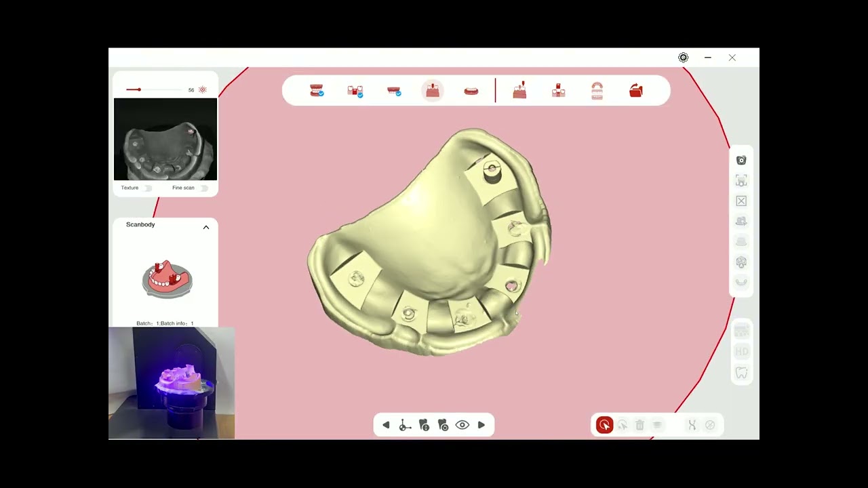Toggle the Fine scan switch

point(204,188)
